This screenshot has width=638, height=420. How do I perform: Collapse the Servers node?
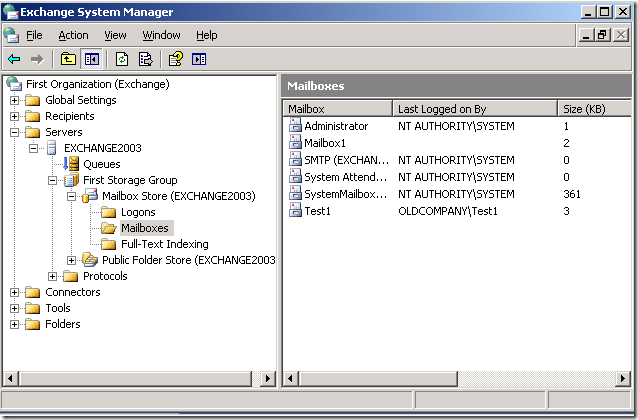click(14, 132)
